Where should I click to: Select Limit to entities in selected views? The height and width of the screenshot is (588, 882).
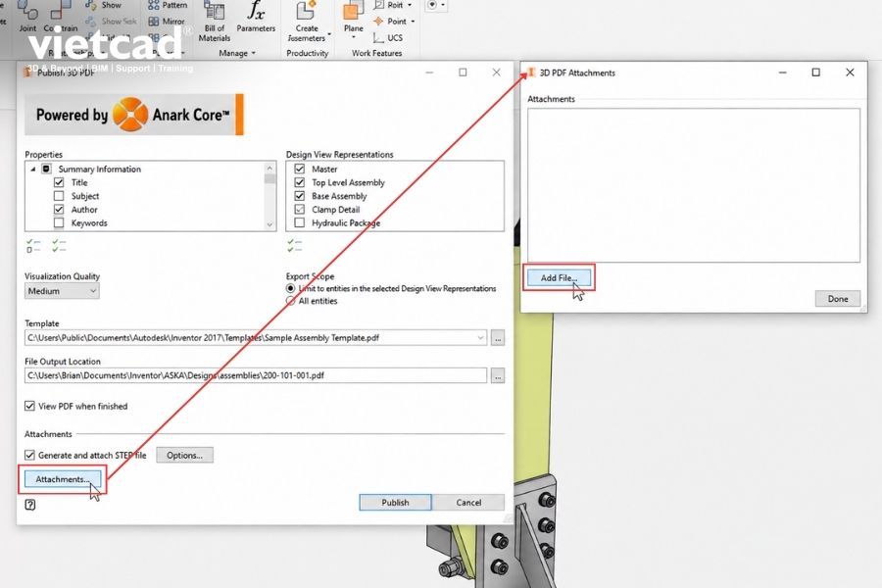point(290,288)
